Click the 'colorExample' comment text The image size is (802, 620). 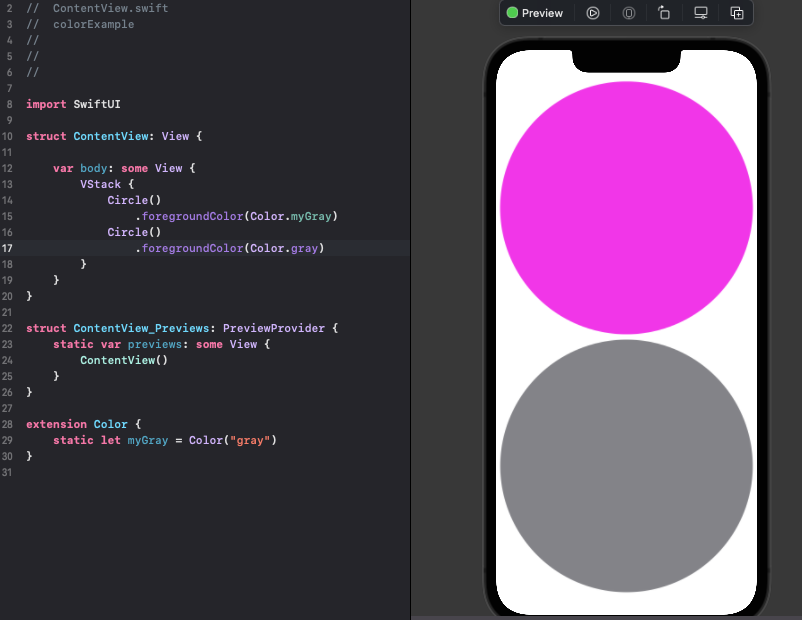(94, 25)
